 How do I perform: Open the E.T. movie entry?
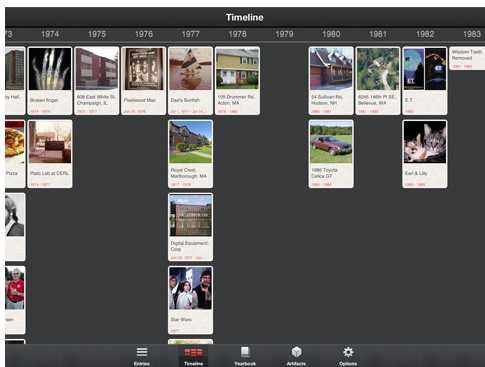[x=425, y=81]
